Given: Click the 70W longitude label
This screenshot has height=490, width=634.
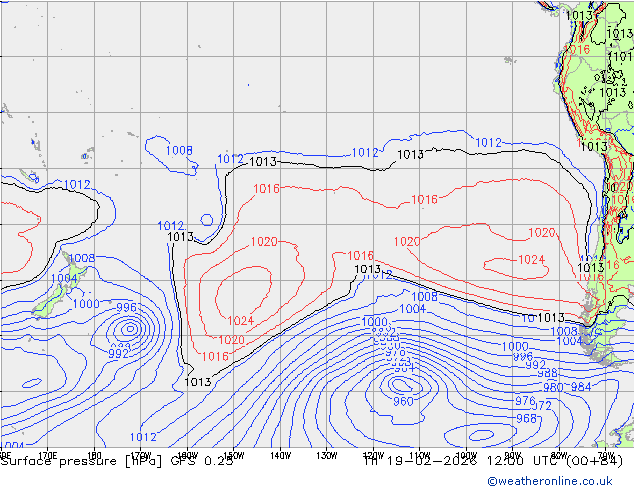Looking at the screenshot, I should pyautogui.click(x=606, y=455).
